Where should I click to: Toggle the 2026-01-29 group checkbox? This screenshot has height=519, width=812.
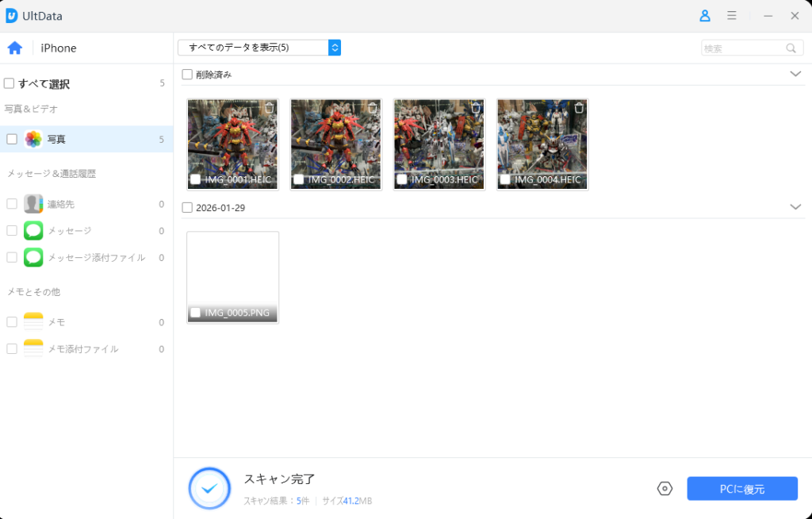pyautogui.click(x=187, y=207)
